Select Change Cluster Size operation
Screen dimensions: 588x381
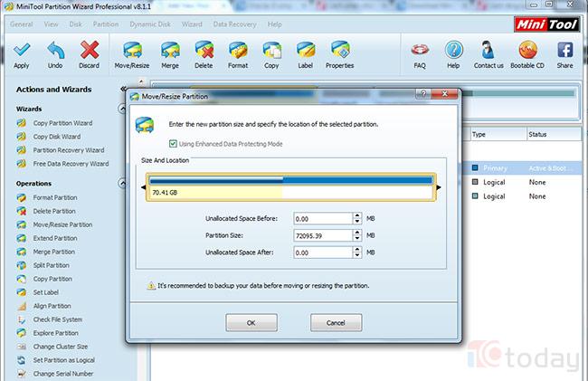[61, 347]
